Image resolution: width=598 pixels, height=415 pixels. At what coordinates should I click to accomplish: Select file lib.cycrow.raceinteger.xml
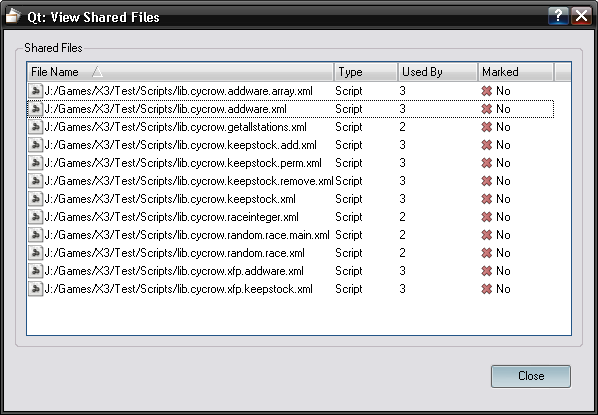tap(172, 217)
